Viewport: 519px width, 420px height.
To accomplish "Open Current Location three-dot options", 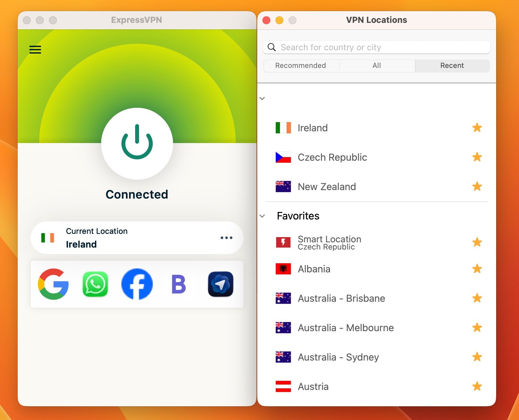I will tap(226, 238).
